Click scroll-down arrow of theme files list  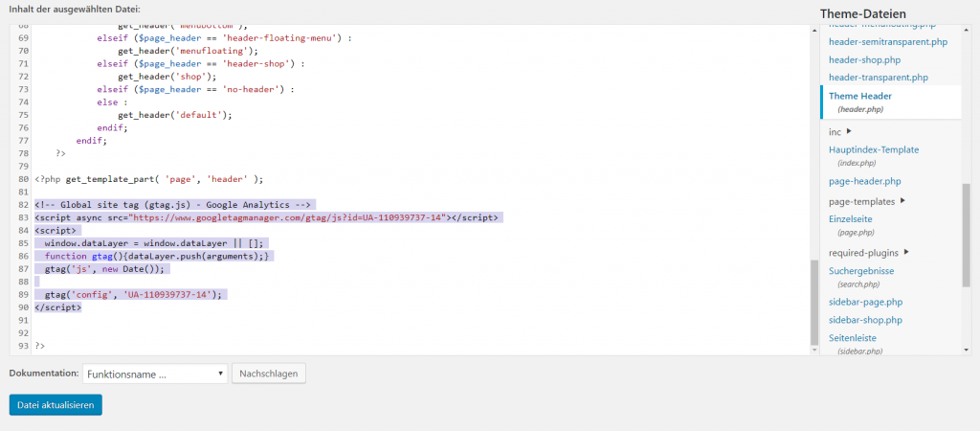pyautogui.click(x=967, y=350)
